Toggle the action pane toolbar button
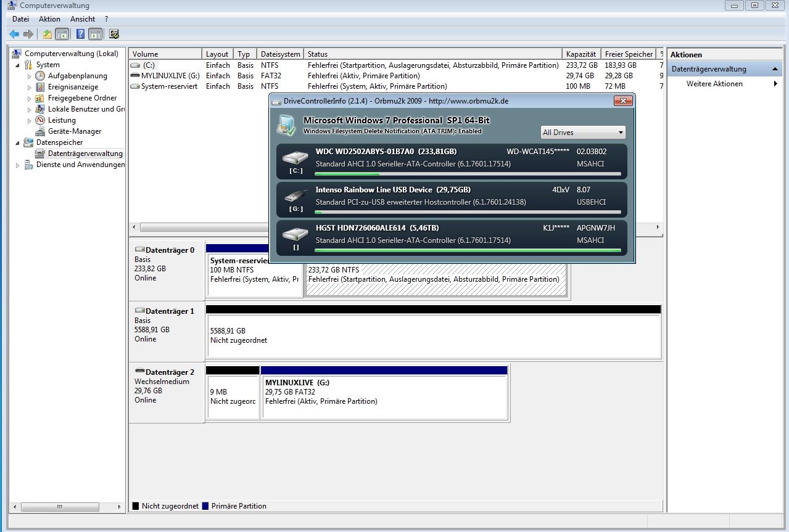789x532 pixels. 95,35
